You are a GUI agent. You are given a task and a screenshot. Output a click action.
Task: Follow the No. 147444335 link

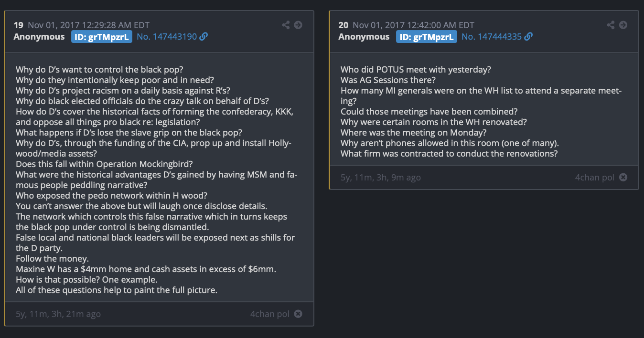(492, 37)
